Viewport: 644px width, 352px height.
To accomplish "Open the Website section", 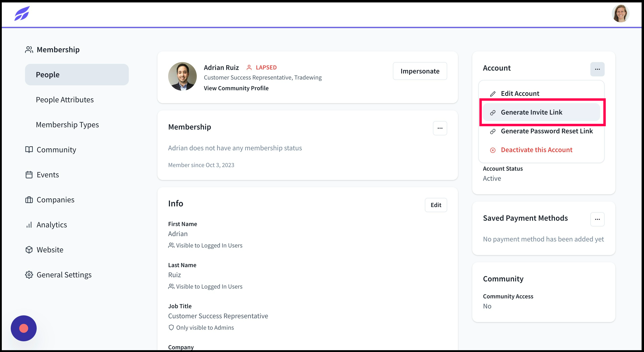I will 50,250.
